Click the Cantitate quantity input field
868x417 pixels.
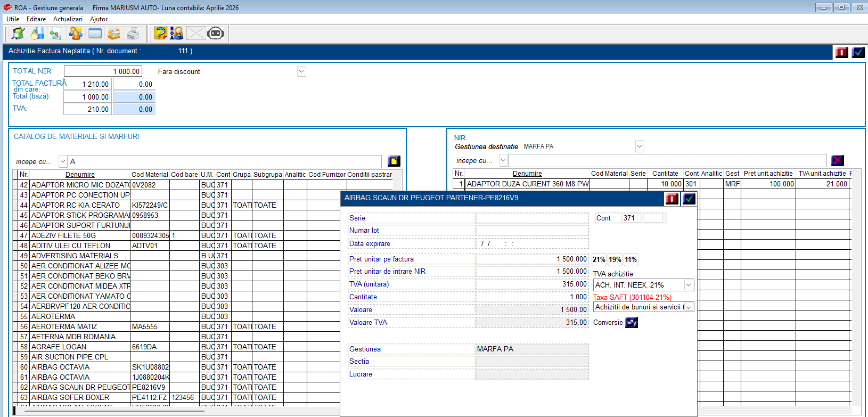(x=532, y=297)
